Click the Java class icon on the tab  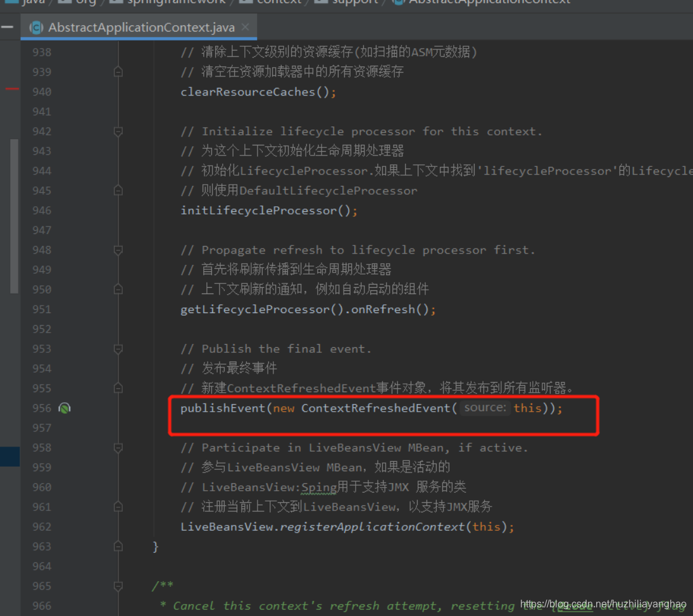(36, 27)
